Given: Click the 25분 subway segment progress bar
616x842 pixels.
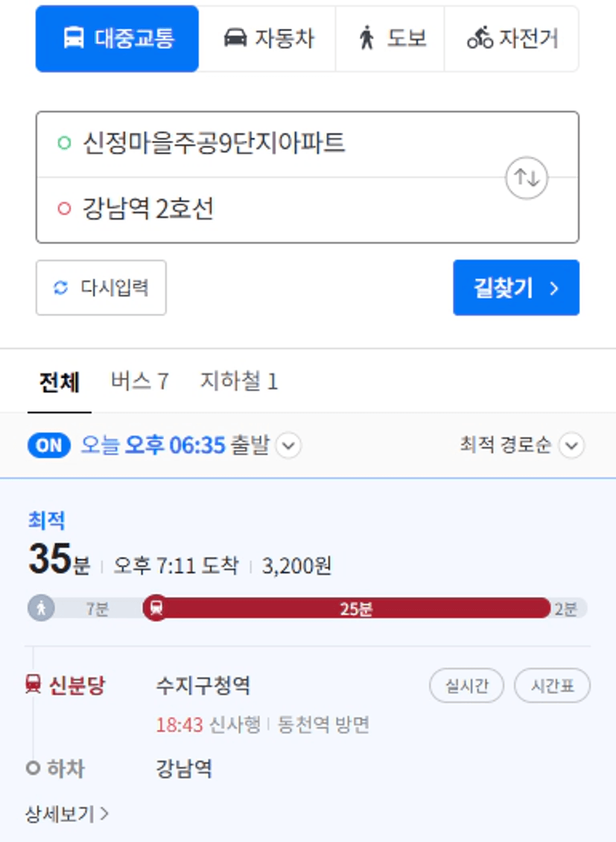Looking at the screenshot, I should click(x=355, y=609).
